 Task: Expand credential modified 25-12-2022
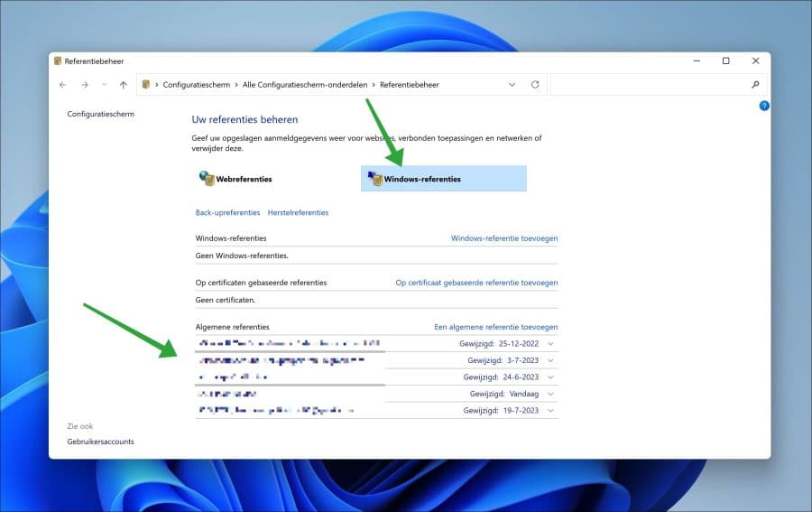pyautogui.click(x=550, y=343)
